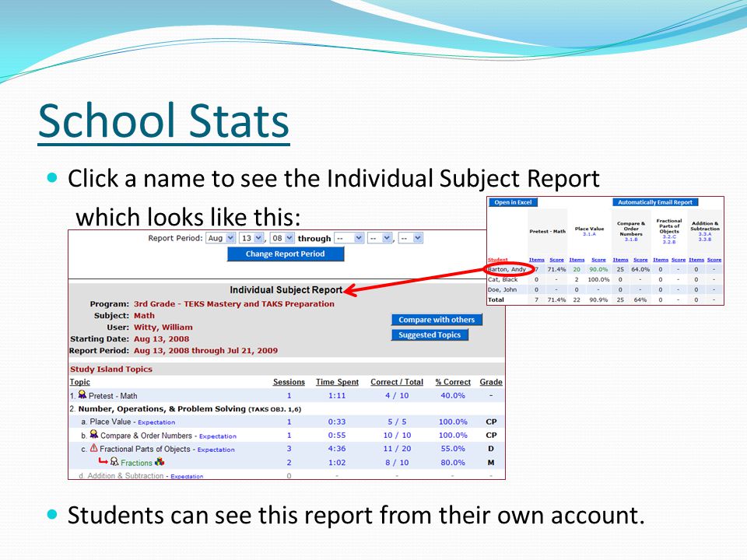Click the School Stats slide title

click(164, 121)
